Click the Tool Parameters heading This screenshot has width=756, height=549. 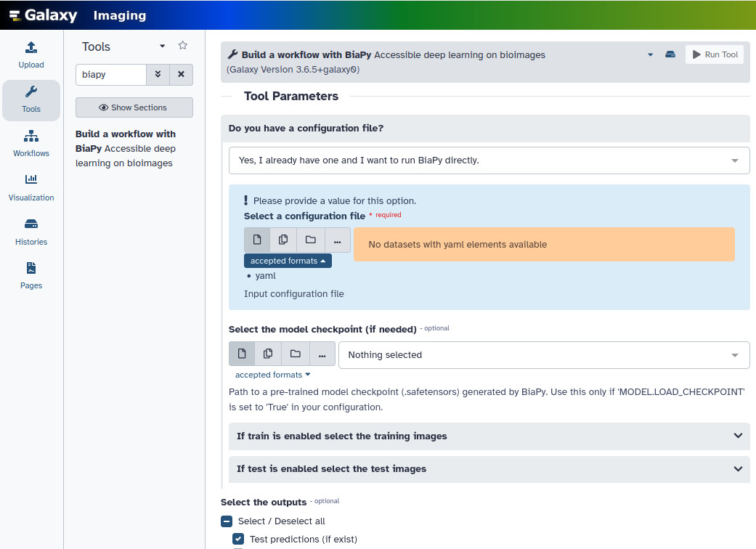tap(291, 96)
